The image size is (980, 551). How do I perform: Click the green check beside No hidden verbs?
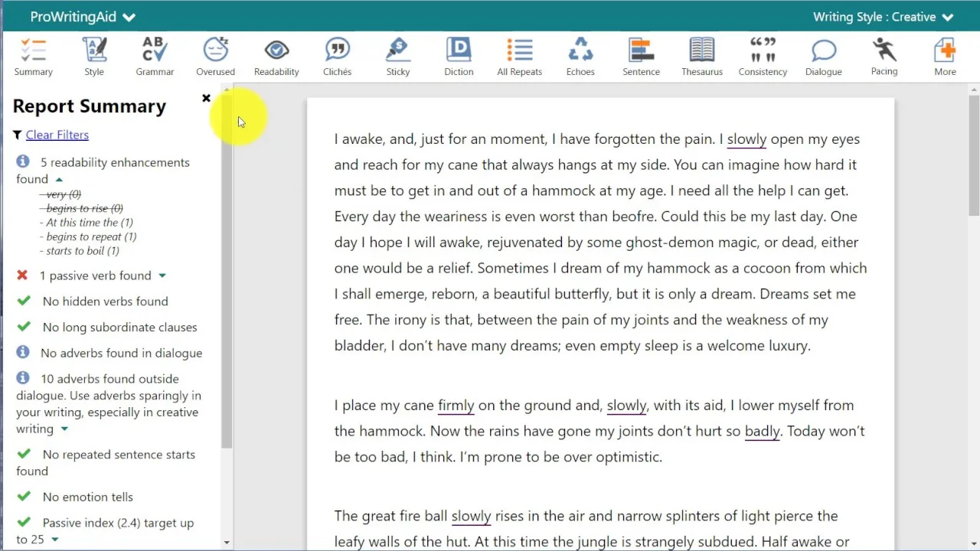tap(24, 301)
